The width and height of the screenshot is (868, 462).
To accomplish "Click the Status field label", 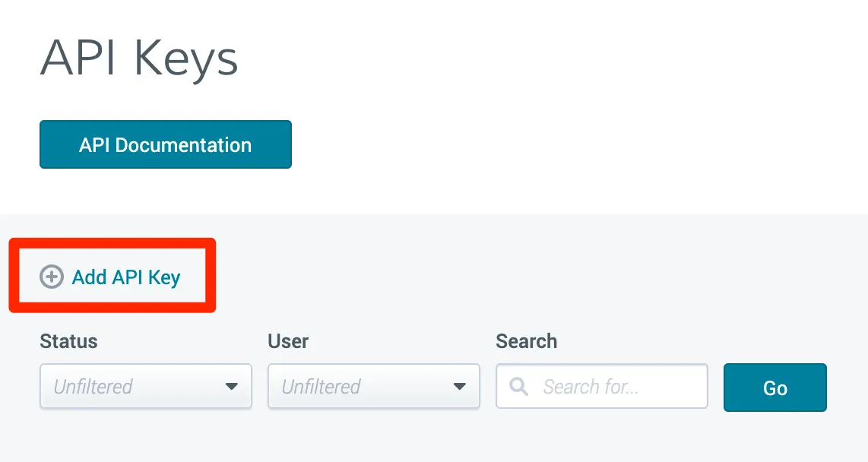I will click(x=68, y=341).
